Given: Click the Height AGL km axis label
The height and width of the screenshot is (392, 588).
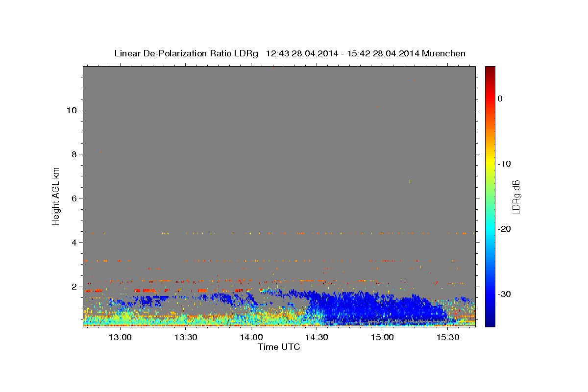Looking at the screenshot, I should 56,196.
